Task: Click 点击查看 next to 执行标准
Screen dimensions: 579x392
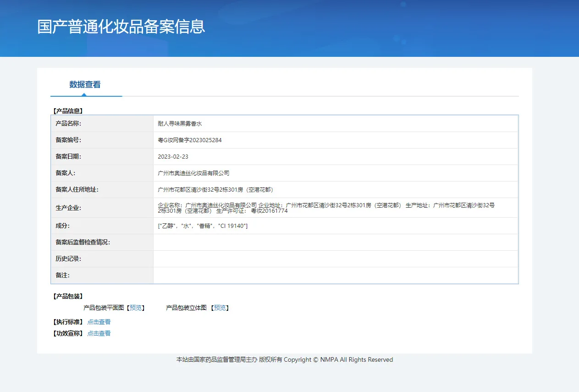Action: tap(99, 322)
